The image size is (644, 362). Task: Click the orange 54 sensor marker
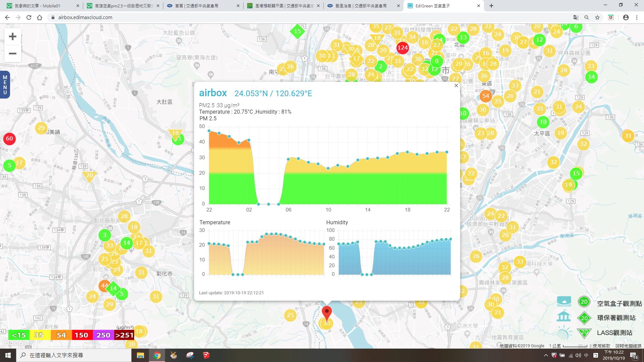click(x=485, y=96)
